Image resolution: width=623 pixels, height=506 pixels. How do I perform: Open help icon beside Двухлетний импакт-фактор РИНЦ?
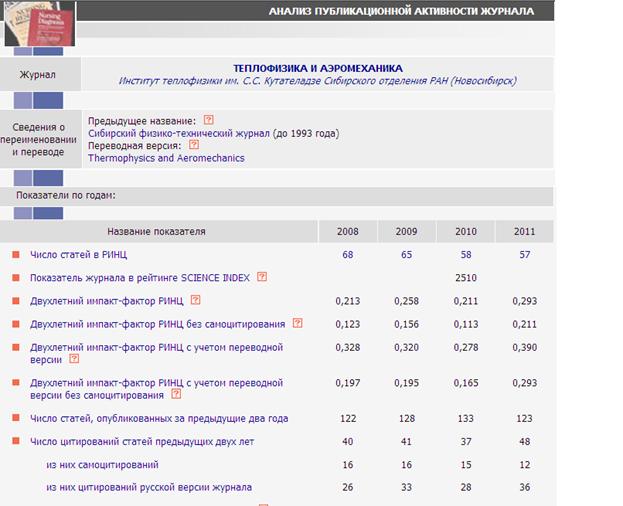pos(195,300)
